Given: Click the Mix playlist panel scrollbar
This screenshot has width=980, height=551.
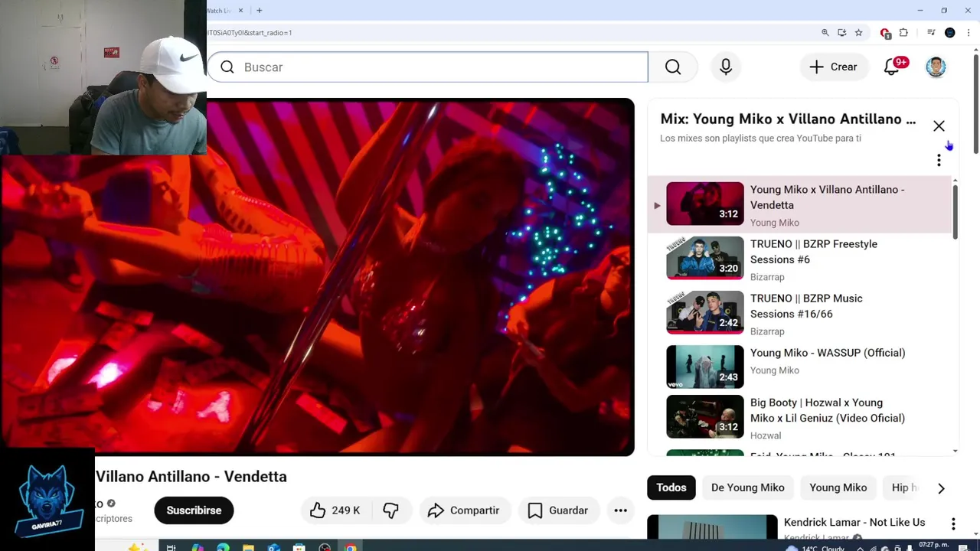Looking at the screenshot, I should [955, 210].
